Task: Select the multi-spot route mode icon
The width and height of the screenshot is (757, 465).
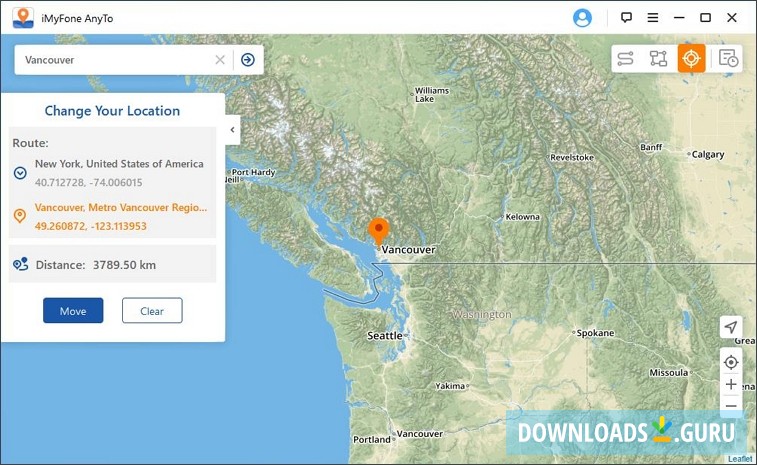Action: [x=658, y=59]
